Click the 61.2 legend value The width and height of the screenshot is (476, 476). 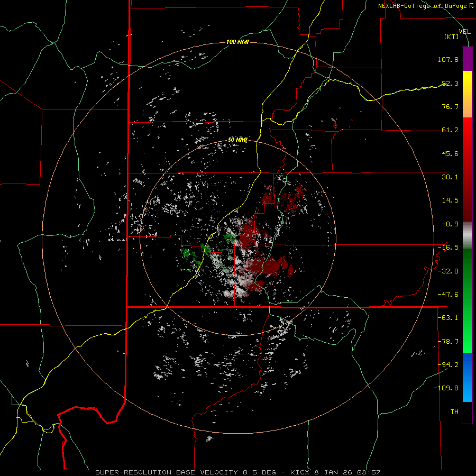pos(450,130)
